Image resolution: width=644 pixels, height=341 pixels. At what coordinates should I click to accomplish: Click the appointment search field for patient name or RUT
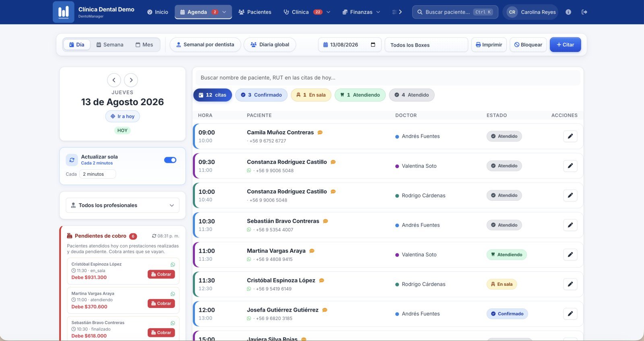388,78
